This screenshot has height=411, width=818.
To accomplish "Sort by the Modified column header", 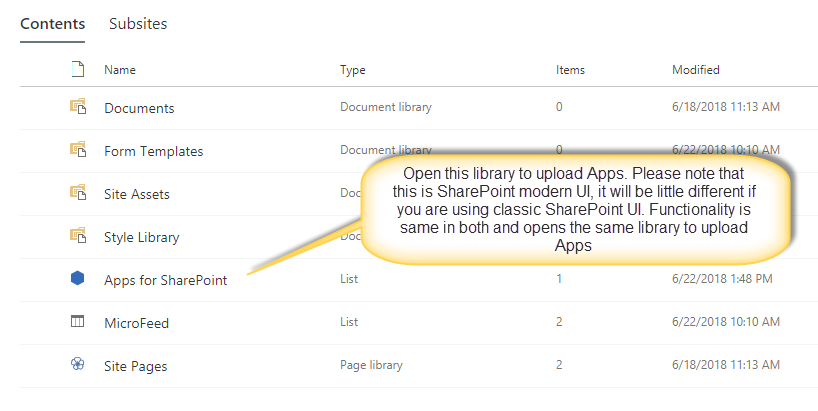I will tap(695, 70).
